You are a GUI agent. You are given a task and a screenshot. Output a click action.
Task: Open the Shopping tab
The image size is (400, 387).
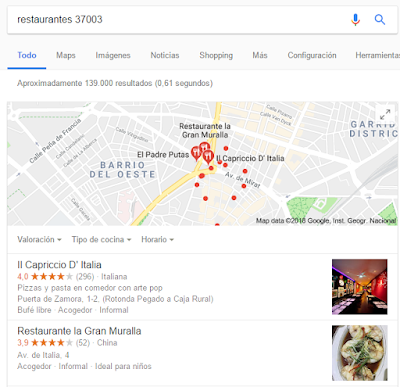click(x=216, y=55)
